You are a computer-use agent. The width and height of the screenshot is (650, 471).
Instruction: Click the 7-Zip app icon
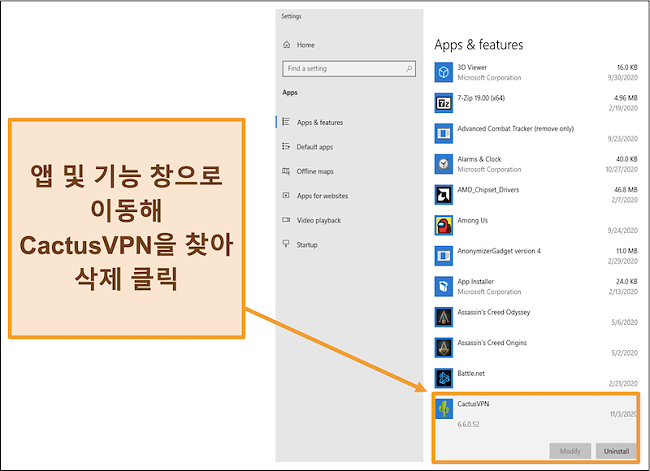click(x=444, y=103)
